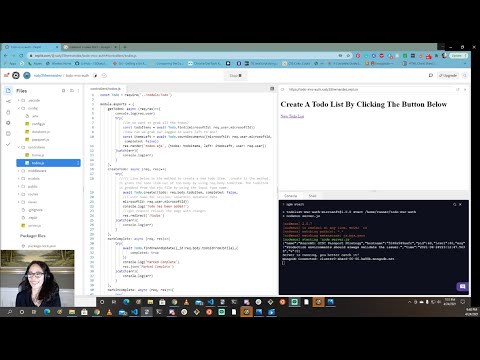
Task: Open a new Chrome tab
Action: (x=125, y=47)
